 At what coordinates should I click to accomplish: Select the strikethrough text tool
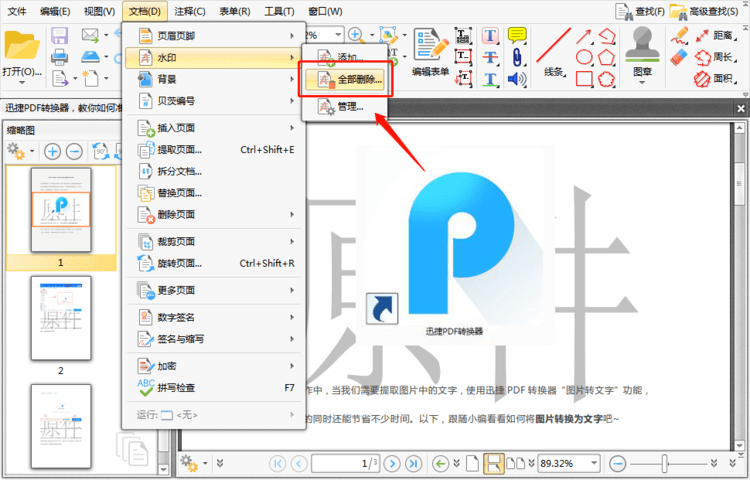pyautogui.click(x=490, y=57)
